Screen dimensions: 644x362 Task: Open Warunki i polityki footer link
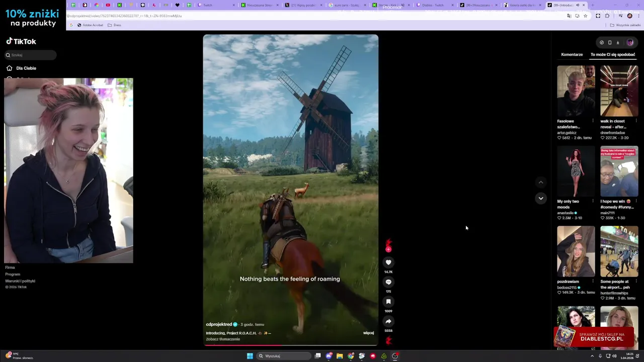(20, 281)
